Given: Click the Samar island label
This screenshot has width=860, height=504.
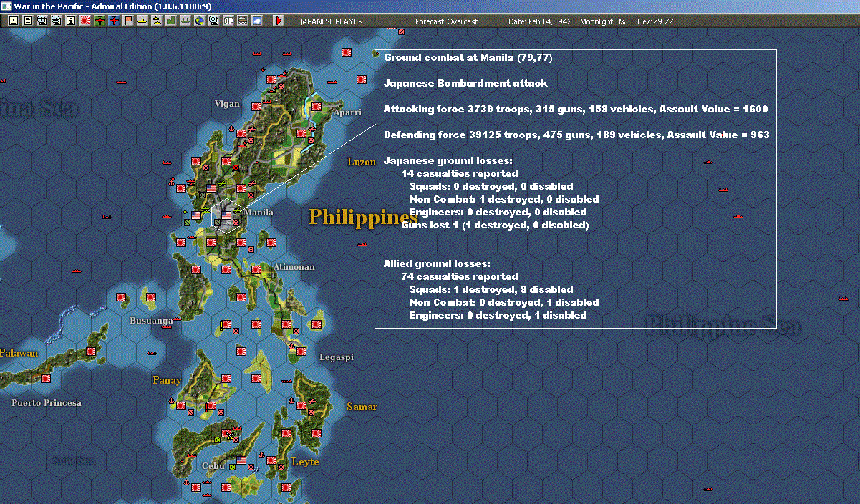Looking at the screenshot, I should [362, 407].
